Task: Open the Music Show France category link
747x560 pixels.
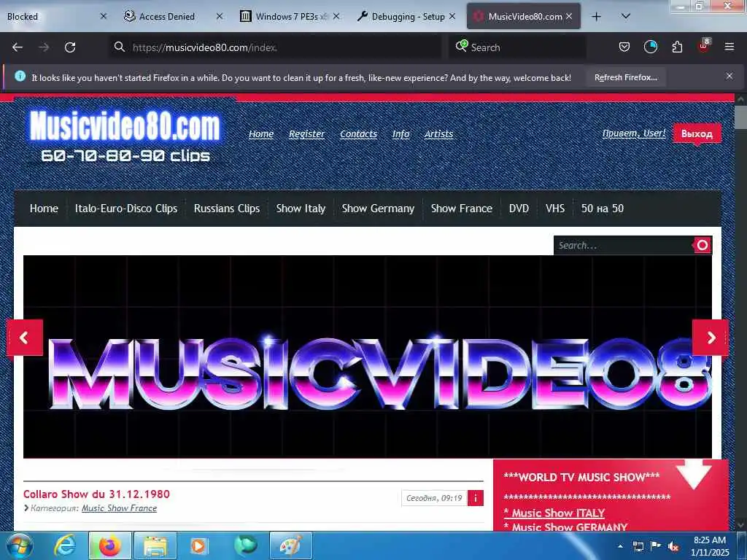Action: [119, 508]
